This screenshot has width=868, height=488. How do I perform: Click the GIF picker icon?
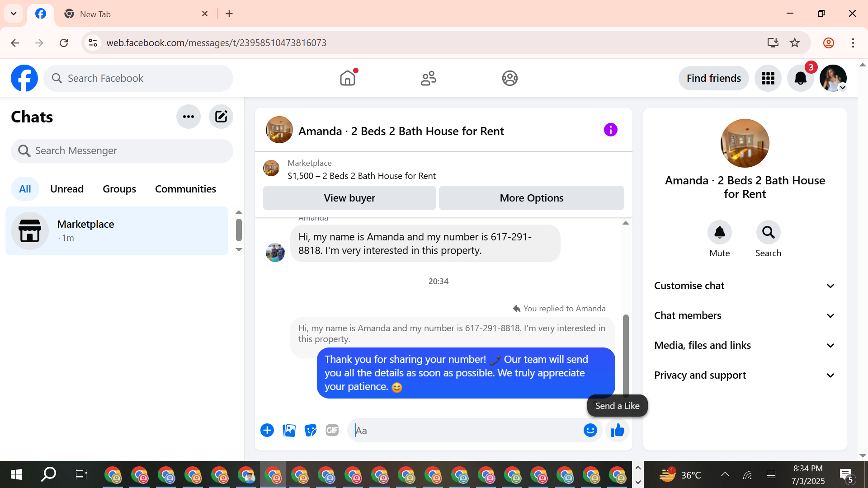tap(332, 431)
